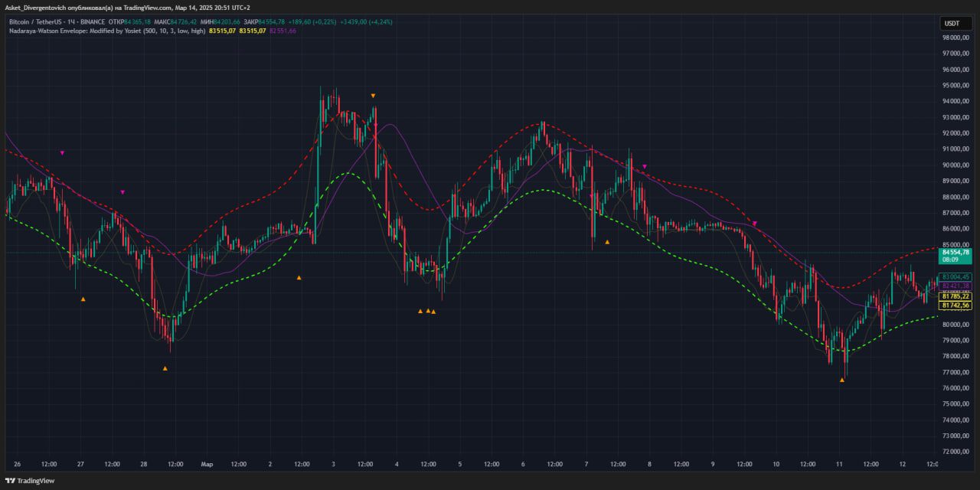Select the purple 82 421,38 price label

955,286
